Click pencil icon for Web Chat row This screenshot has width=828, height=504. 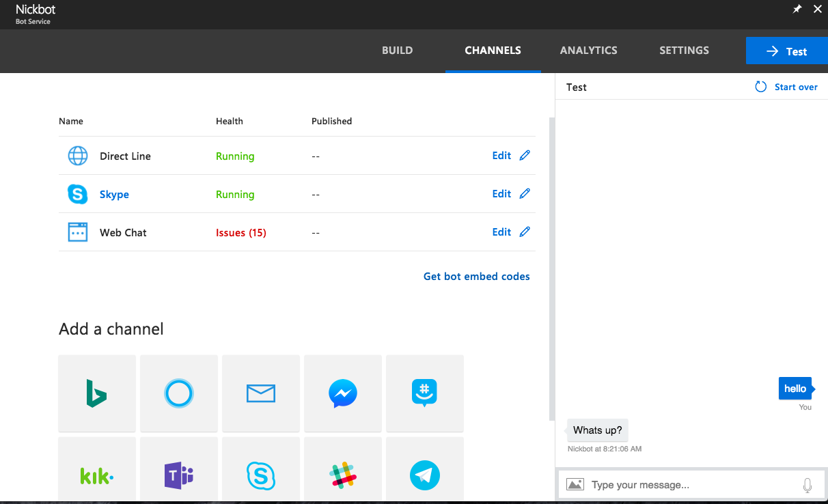(525, 232)
